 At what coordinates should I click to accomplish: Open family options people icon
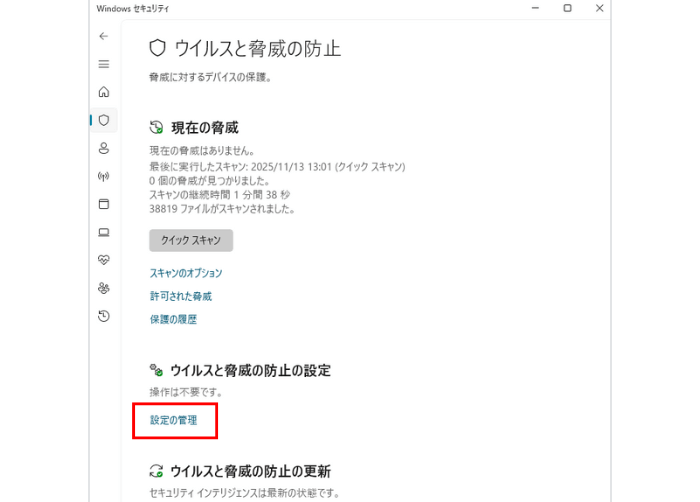pos(104,288)
